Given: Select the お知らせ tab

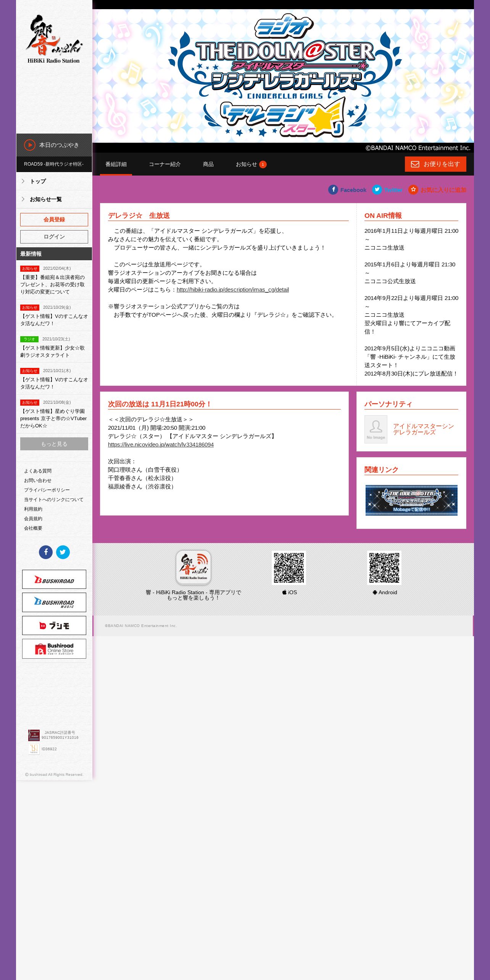Looking at the screenshot, I should click(x=251, y=164).
